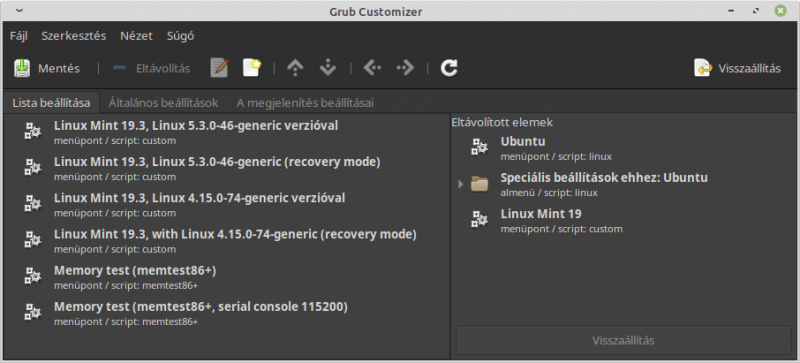Image resolution: width=800 pixels, height=363 pixels.
Task: Click bottom Visszaállítás restore button
Action: click(623, 340)
